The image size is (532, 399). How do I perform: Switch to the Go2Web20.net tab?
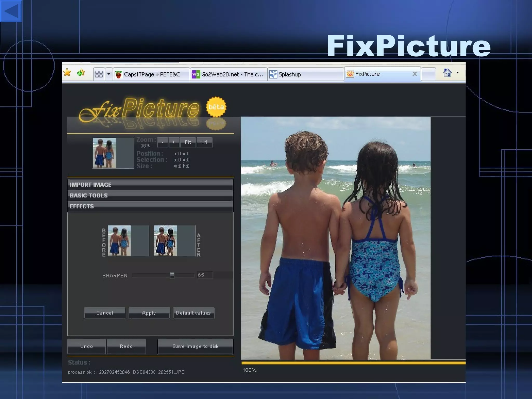pyautogui.click(x=229, y=74)
